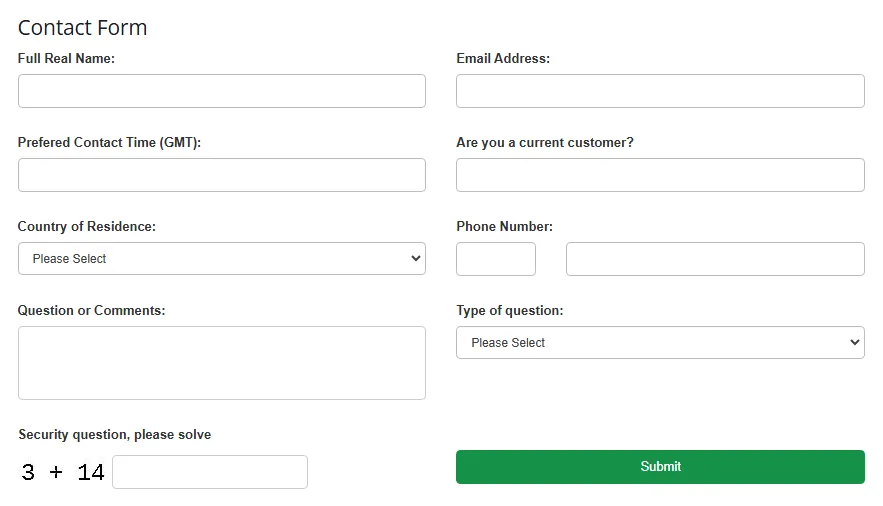
Task: Focus the Email Address text box
Action: coord(660,91)
